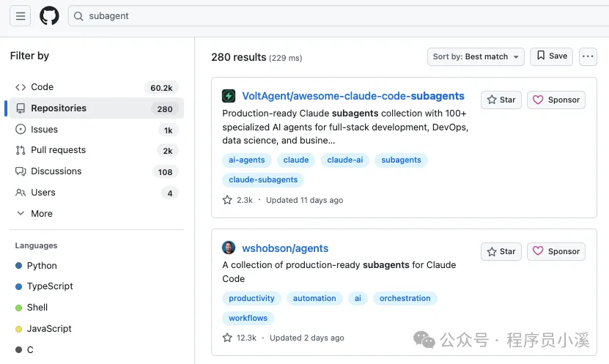Sponsor the VoltAgent repository

[x=556, y=100]
